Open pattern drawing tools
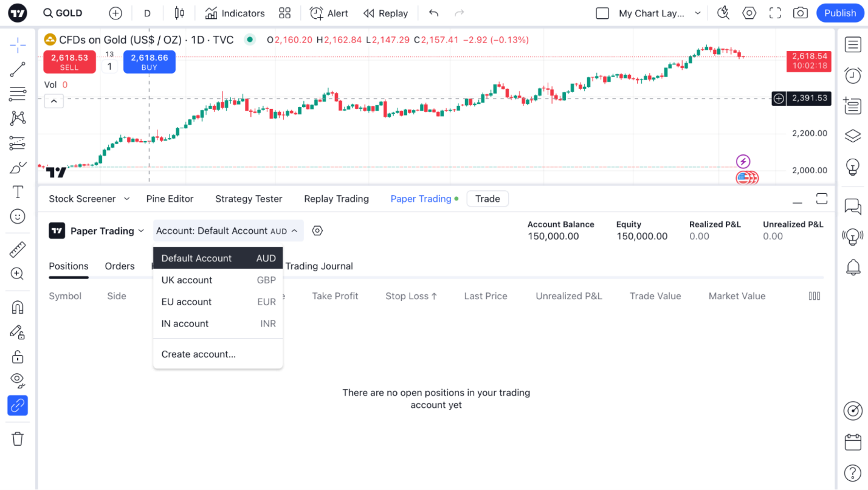The image size is (868, 490). [18, 118]
